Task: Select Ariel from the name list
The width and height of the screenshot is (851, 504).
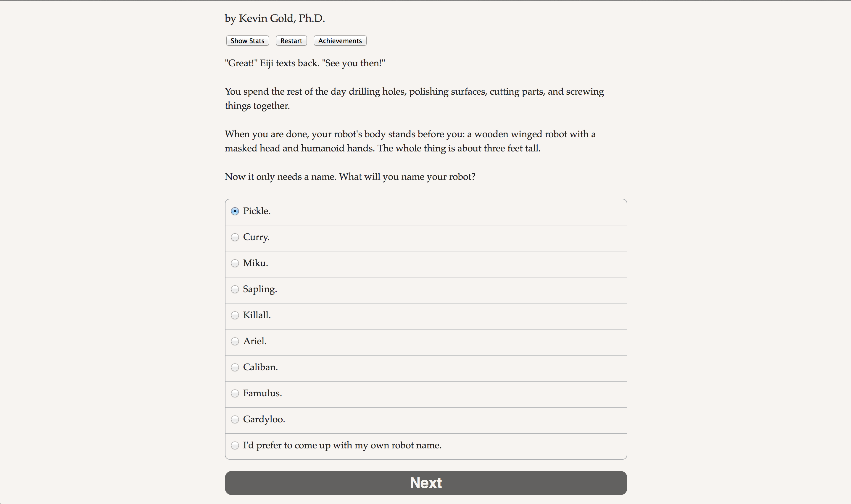Action: pos(235,341)
